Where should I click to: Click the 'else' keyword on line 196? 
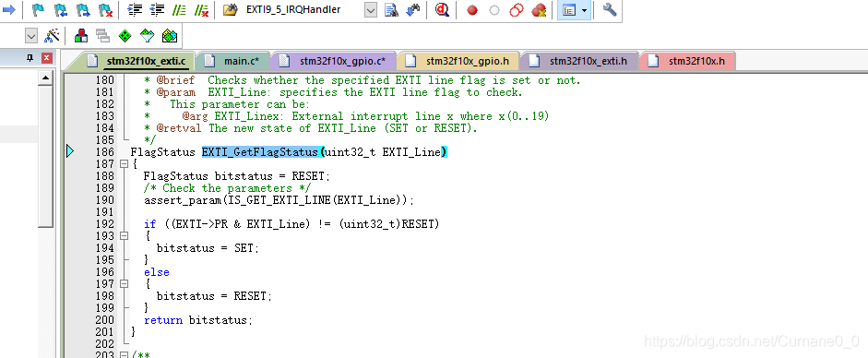157,272
